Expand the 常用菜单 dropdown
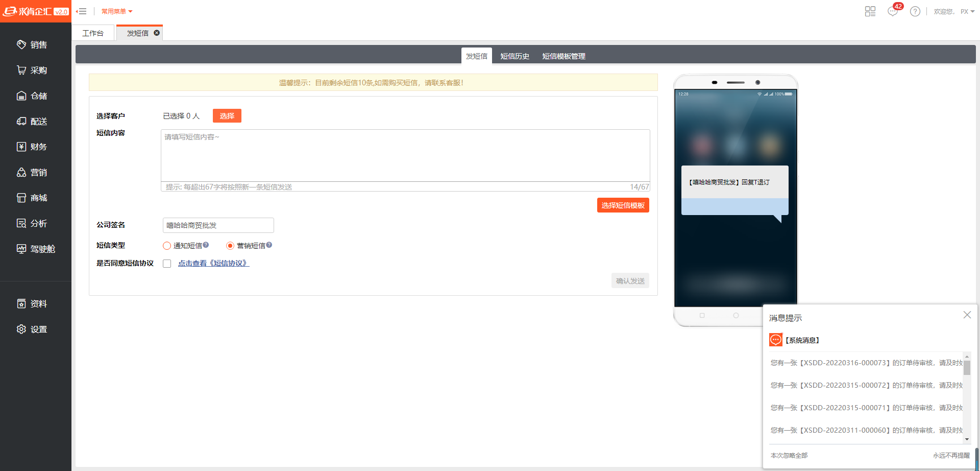 [x=117, y=11]
